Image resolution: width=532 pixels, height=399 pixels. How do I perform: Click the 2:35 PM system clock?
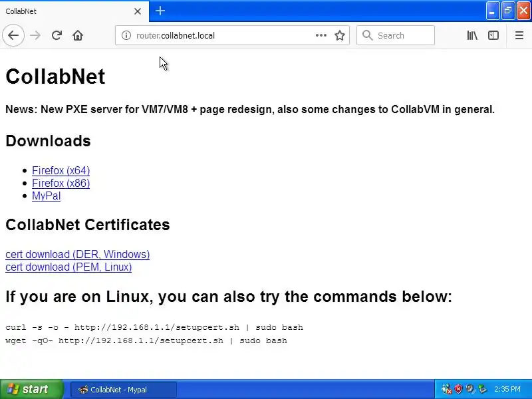(507, 389)
